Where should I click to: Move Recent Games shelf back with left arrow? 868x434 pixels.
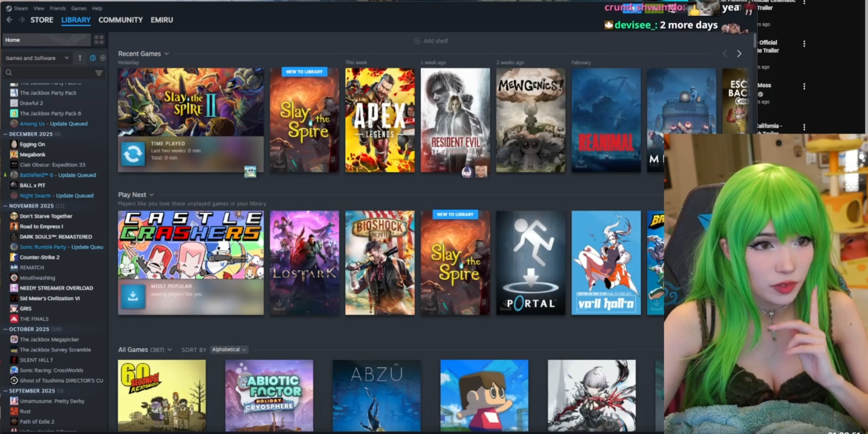(725, 54)
